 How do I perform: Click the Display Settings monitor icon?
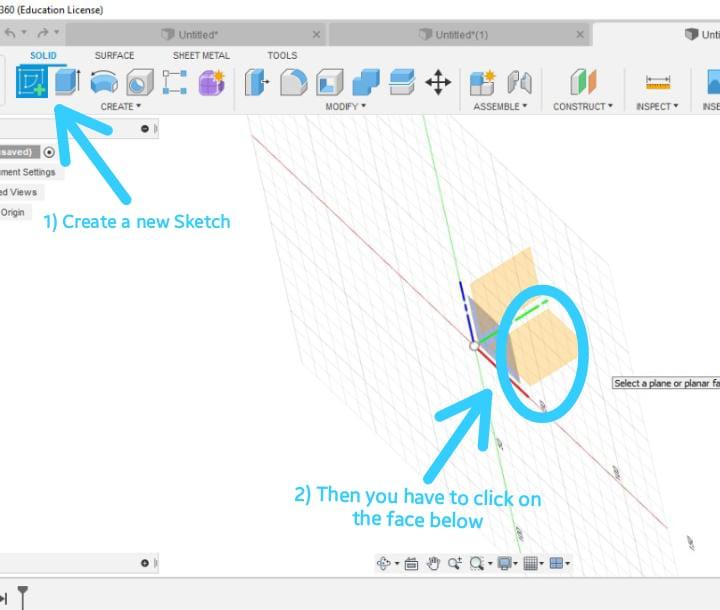(505, 563)
